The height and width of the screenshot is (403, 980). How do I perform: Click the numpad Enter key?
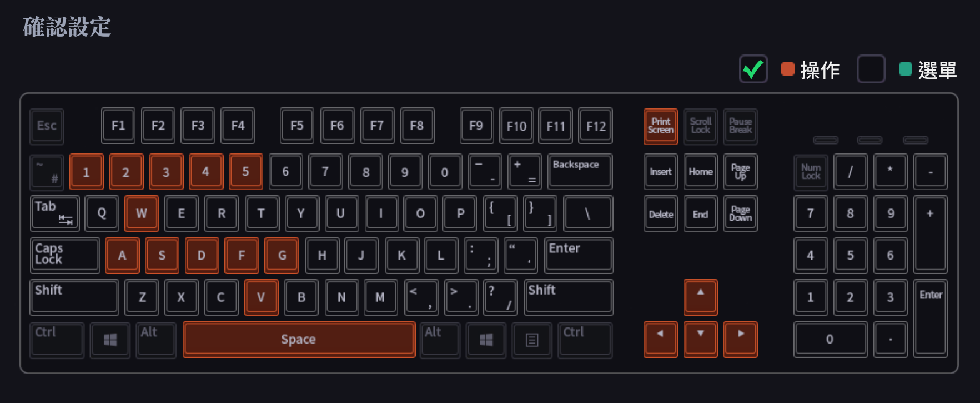coord(930,319)
